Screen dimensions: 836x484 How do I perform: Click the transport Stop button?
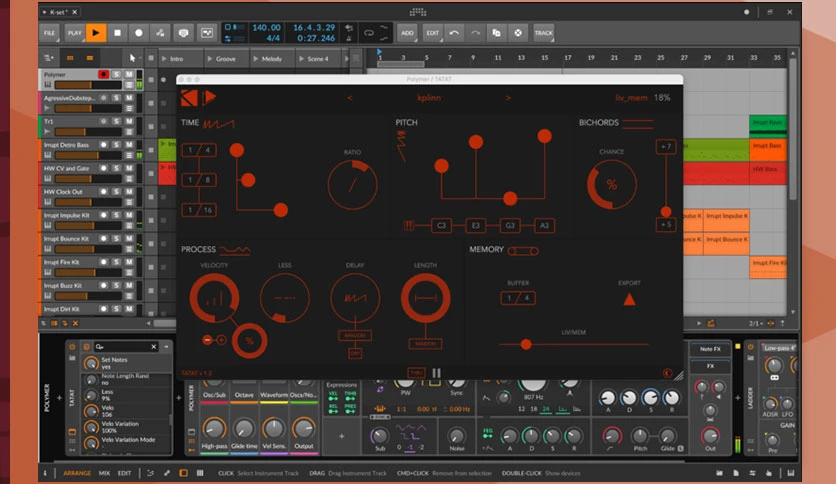click(117, 33)
